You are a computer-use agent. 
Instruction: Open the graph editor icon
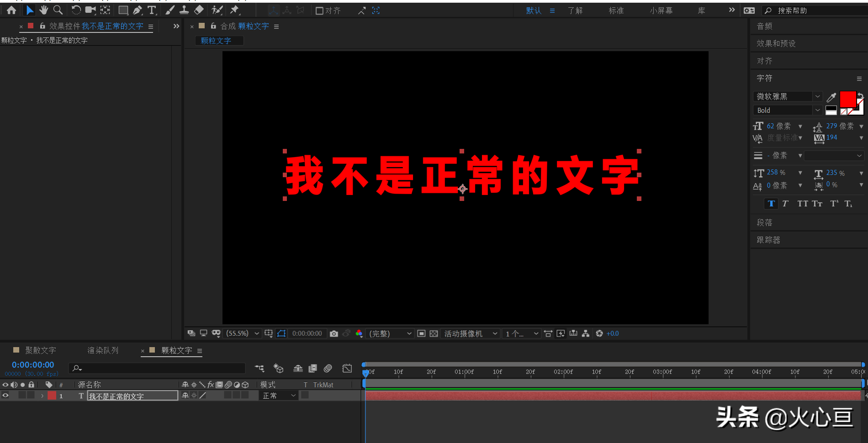(x=347, y=368)
